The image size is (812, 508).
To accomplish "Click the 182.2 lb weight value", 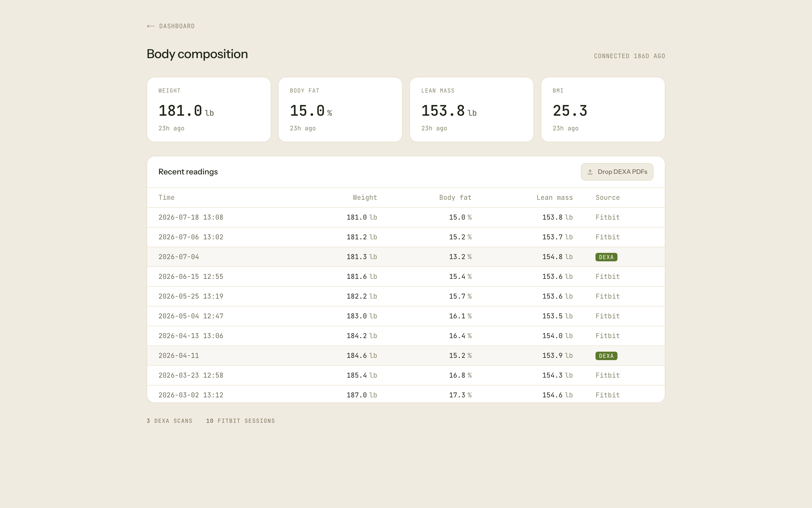I will 362,296.
